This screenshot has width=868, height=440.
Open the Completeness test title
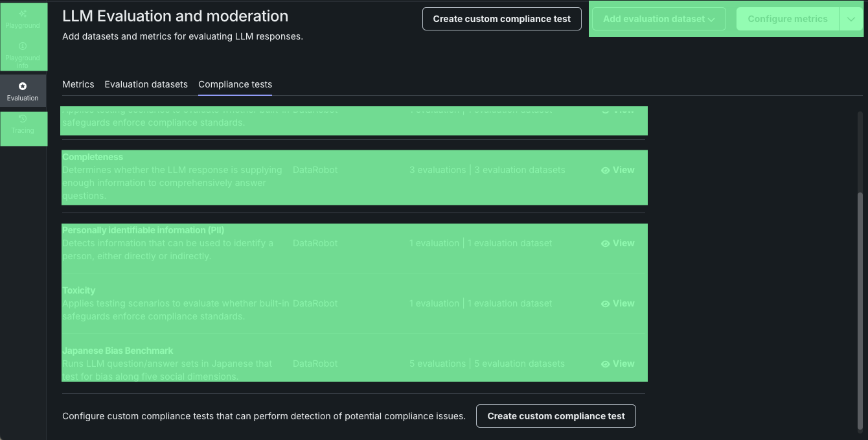(93, 157)
